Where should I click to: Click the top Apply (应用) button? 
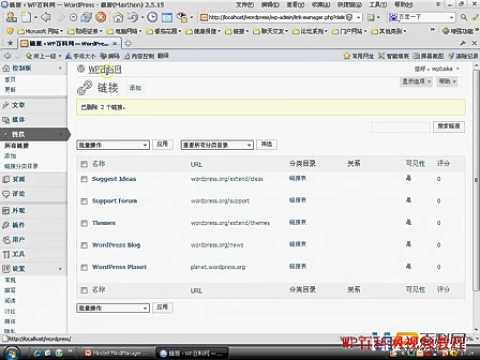pos(162,144)
